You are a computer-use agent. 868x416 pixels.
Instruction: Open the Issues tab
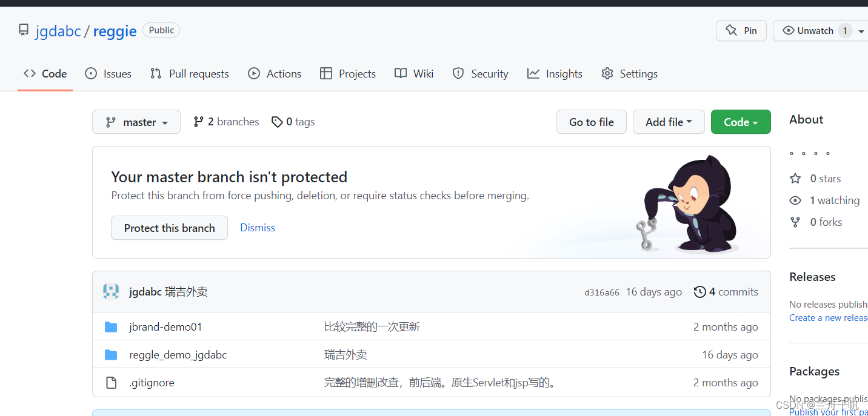[x=108, y=74]
